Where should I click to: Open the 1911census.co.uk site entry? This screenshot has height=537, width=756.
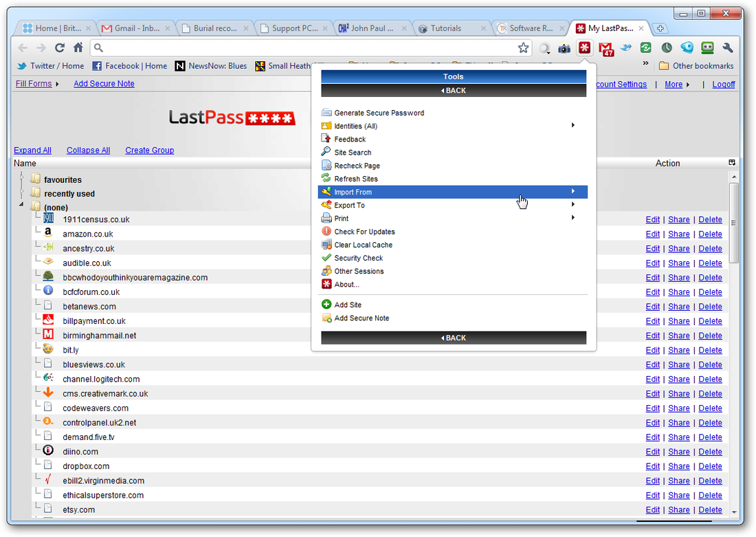tap(96, 219)
